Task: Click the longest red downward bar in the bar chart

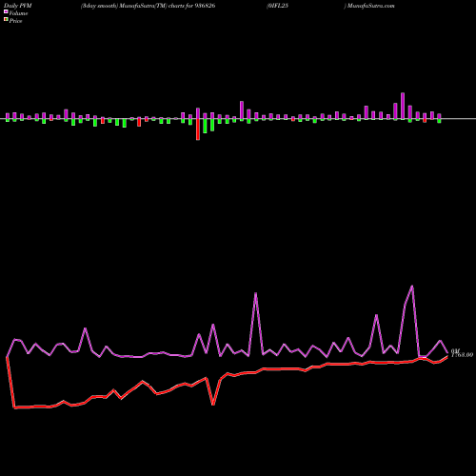Action: coord(198,129)
